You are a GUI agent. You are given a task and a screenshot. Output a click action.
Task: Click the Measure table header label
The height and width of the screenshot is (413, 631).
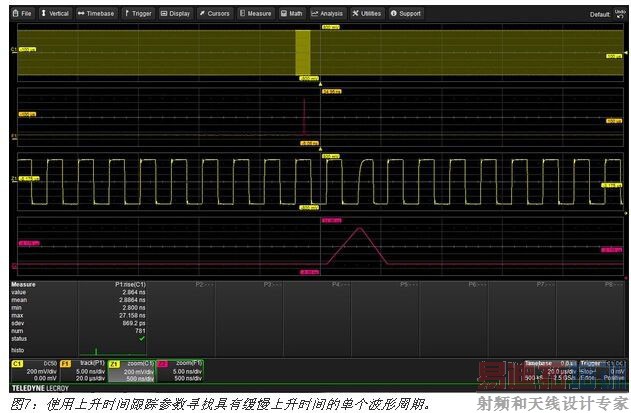[23, 285]
